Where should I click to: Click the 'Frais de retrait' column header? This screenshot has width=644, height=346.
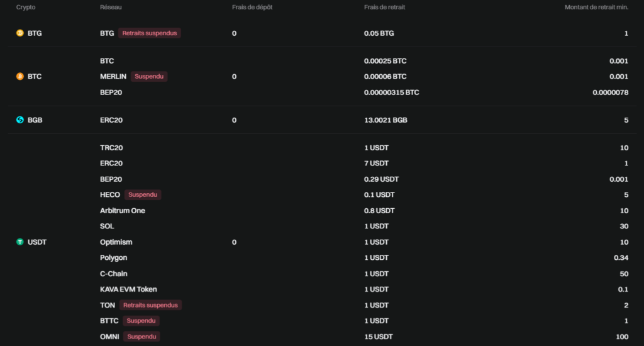(385, 7)
